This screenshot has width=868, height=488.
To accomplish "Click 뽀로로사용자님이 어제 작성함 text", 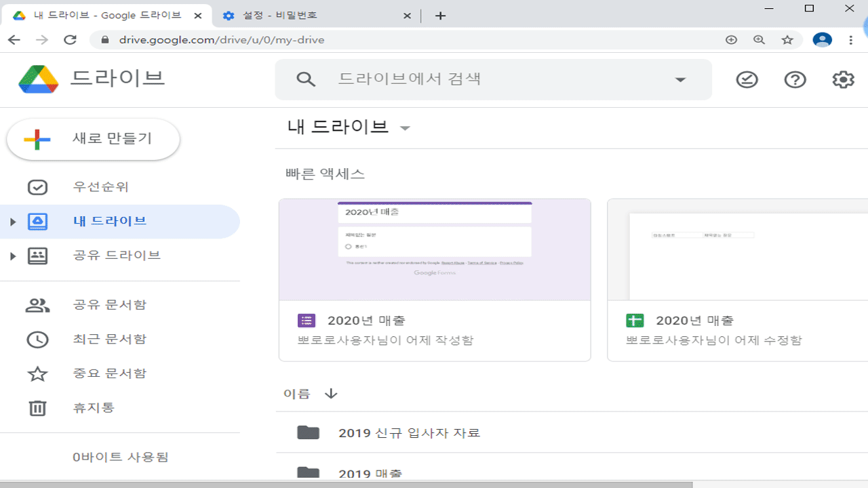I will pos(385,340).
